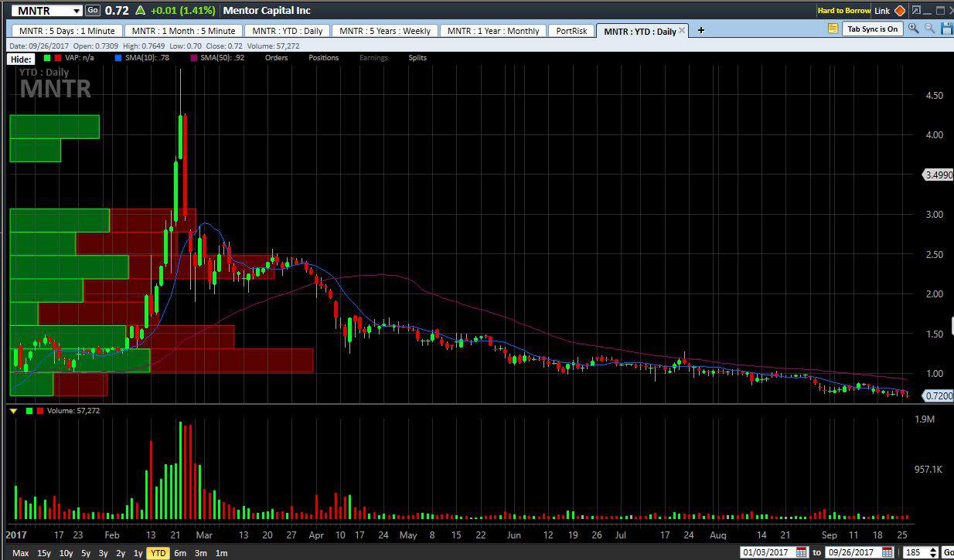Toggle the Tab Sync is On button
The image size is (954, 560).
872,29
